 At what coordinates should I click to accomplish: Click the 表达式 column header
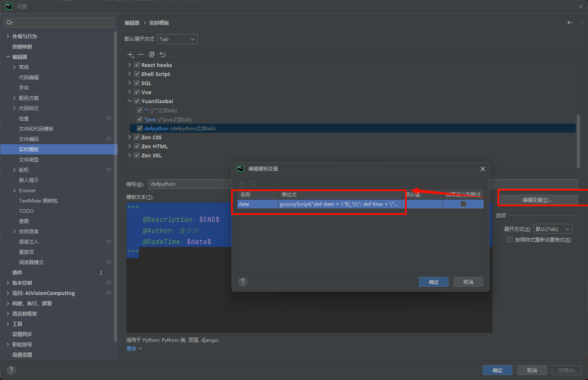pyautogui.click(x=289, y=195)
